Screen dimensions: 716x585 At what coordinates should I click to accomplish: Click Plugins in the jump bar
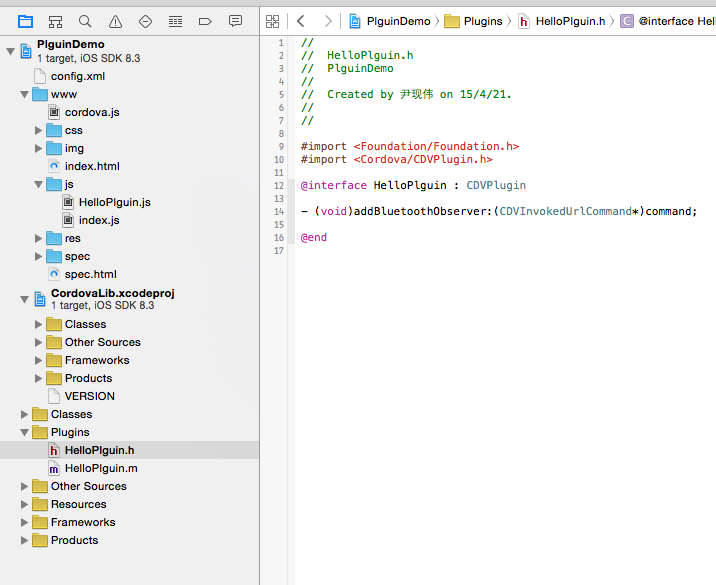click(x=482, y=21)
